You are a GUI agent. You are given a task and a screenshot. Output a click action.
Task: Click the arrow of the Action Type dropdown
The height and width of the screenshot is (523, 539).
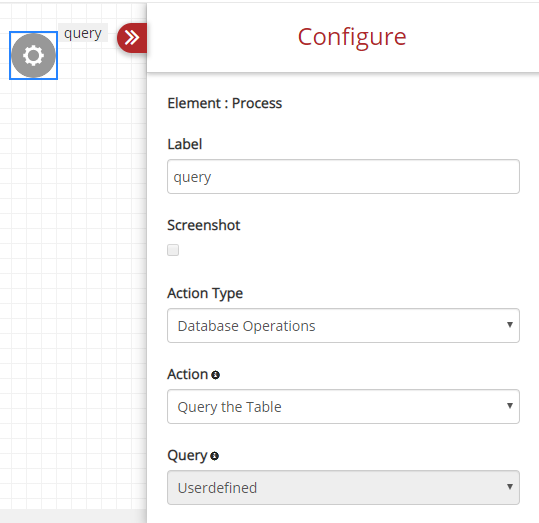click(x=510, y=325)
